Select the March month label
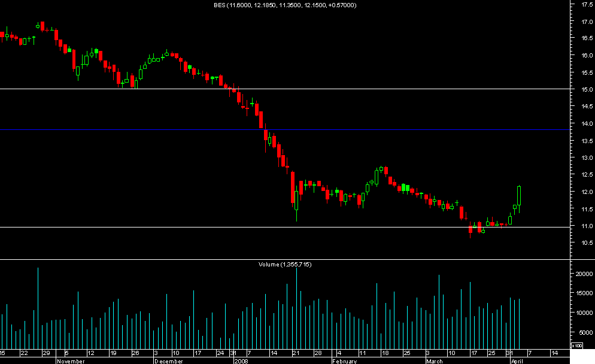The image size is (595, 364). point(435,361)
